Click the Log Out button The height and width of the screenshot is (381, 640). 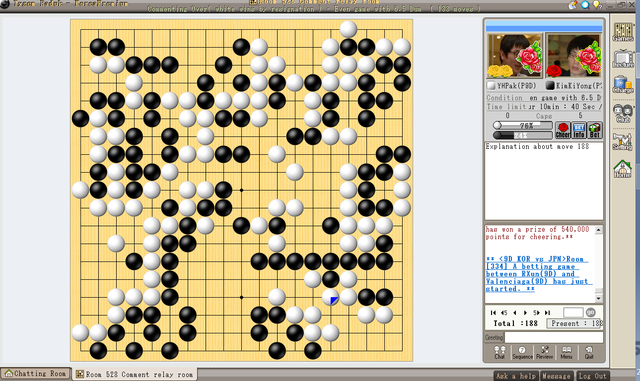(593, 376)
